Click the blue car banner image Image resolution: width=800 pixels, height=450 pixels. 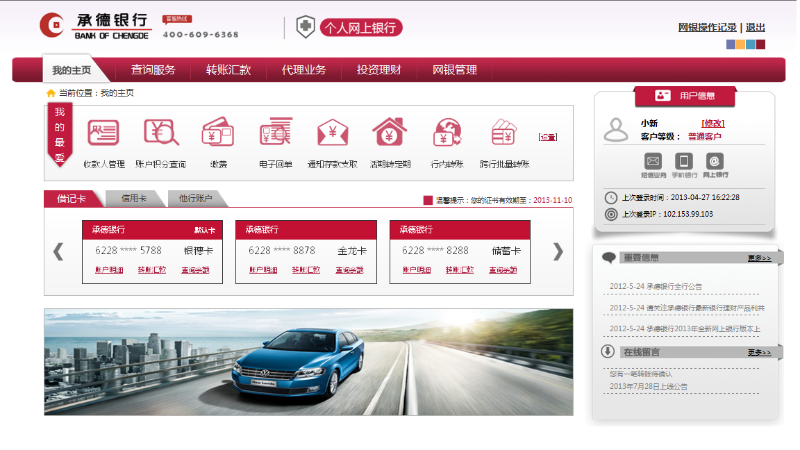[x=308, y=361]
